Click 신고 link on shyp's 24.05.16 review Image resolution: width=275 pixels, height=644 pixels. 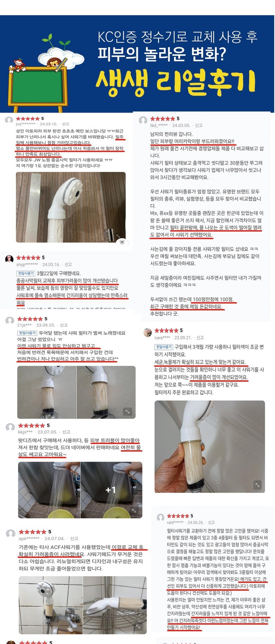(68, 264)
